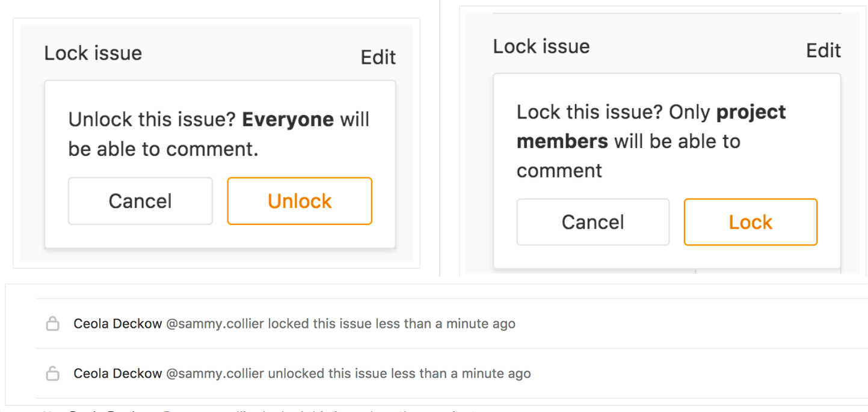
Task: Click the Lock issue sidebar title on the right
Action: point(541,46)
